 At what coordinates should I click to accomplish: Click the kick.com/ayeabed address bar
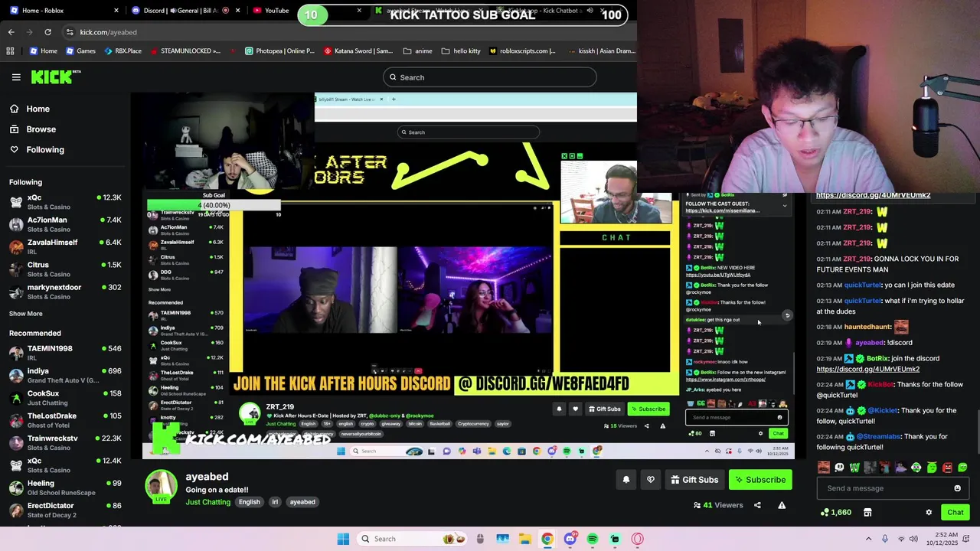point(108,32)
